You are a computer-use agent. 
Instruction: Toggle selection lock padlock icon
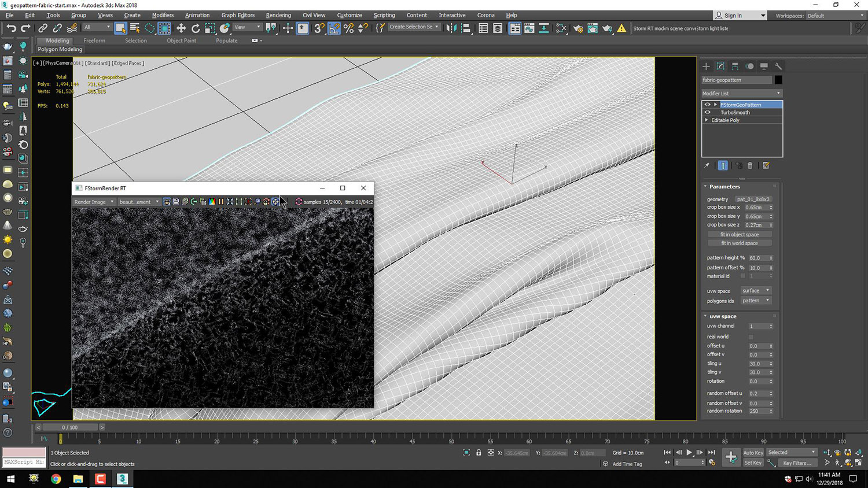[x=479, y=453]
